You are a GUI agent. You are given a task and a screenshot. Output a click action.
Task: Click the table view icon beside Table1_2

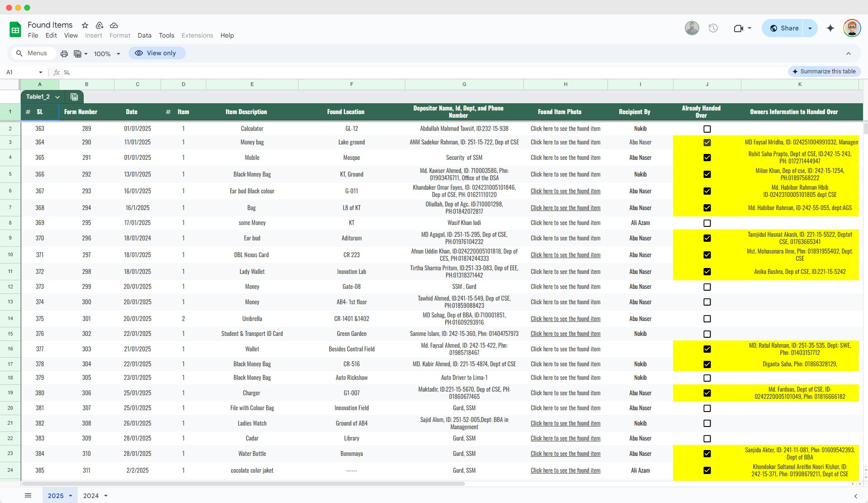(74, 97)
